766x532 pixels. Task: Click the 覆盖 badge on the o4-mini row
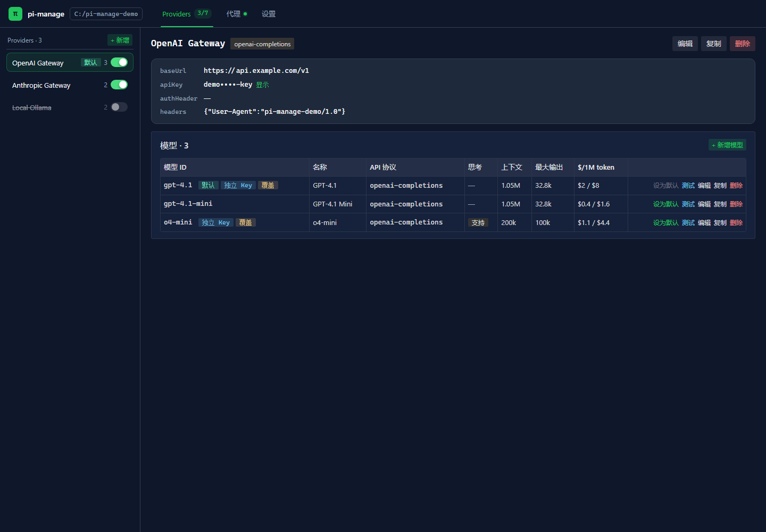(246, 222)
